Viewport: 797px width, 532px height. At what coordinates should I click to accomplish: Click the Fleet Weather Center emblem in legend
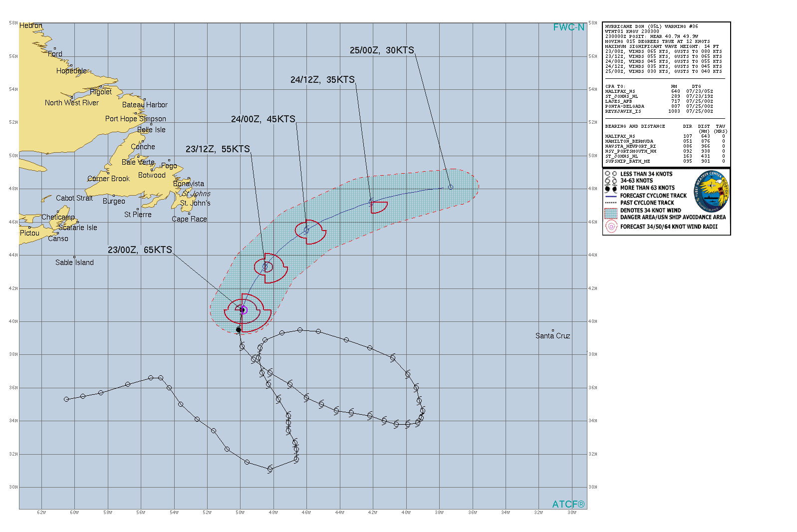(711, 192)
